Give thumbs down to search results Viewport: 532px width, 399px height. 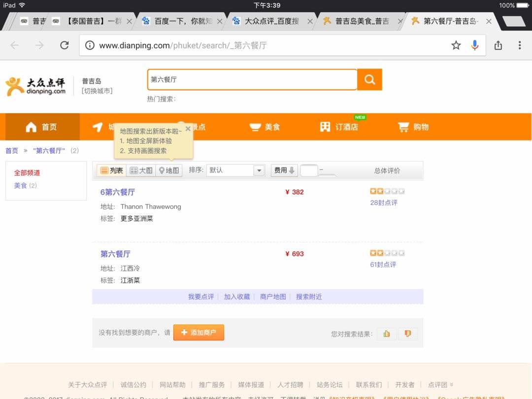click(408, 334)
